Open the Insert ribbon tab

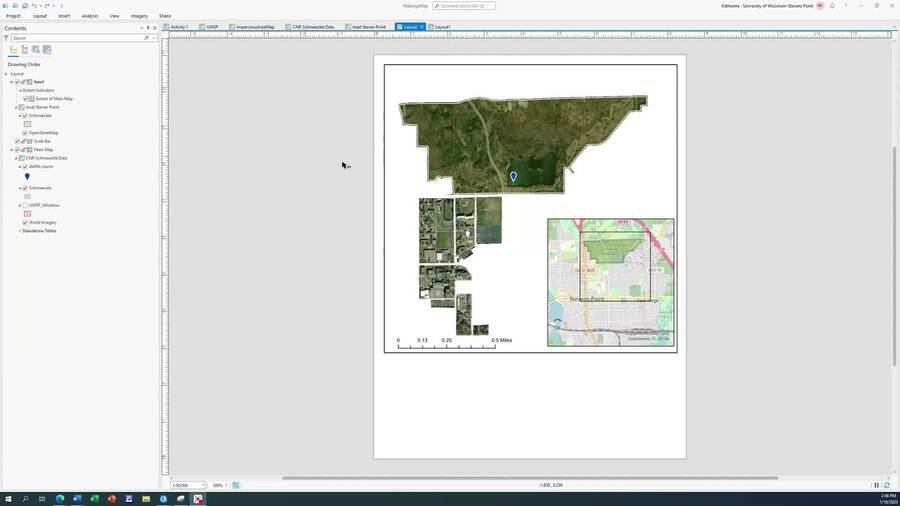click(x=64, y=16)
